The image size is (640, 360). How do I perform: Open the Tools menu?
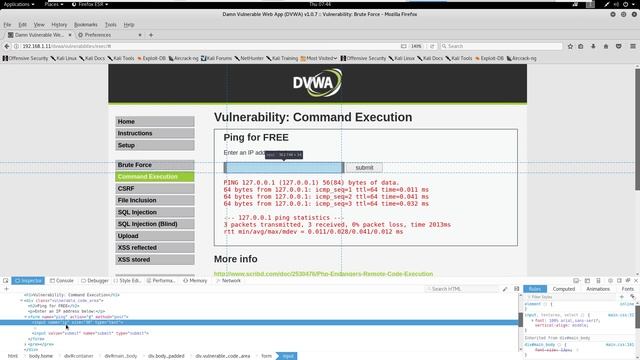click(111, 24)
